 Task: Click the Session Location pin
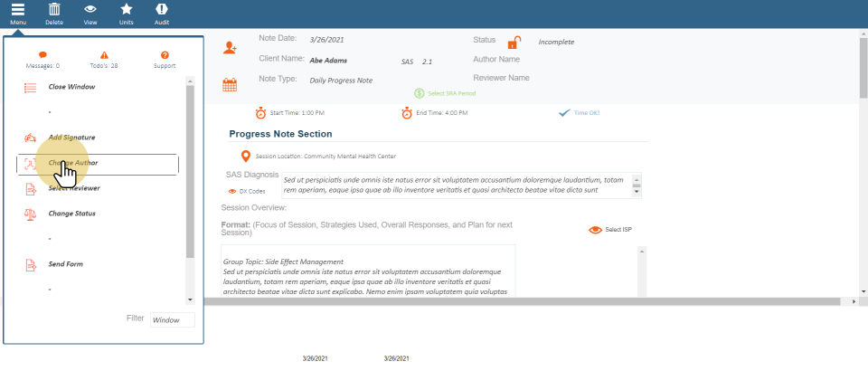245,157
